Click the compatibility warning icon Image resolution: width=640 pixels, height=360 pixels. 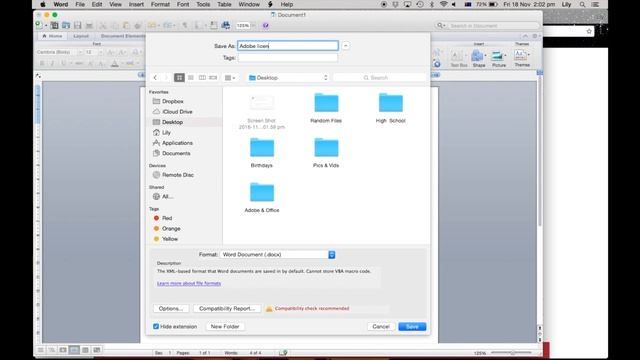[269, 309]
